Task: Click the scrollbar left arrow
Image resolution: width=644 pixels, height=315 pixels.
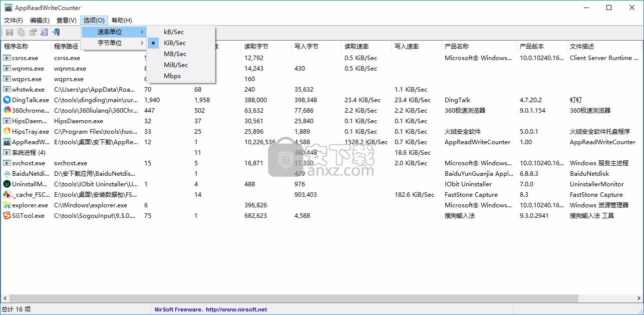Action: [x=5, y=298]
